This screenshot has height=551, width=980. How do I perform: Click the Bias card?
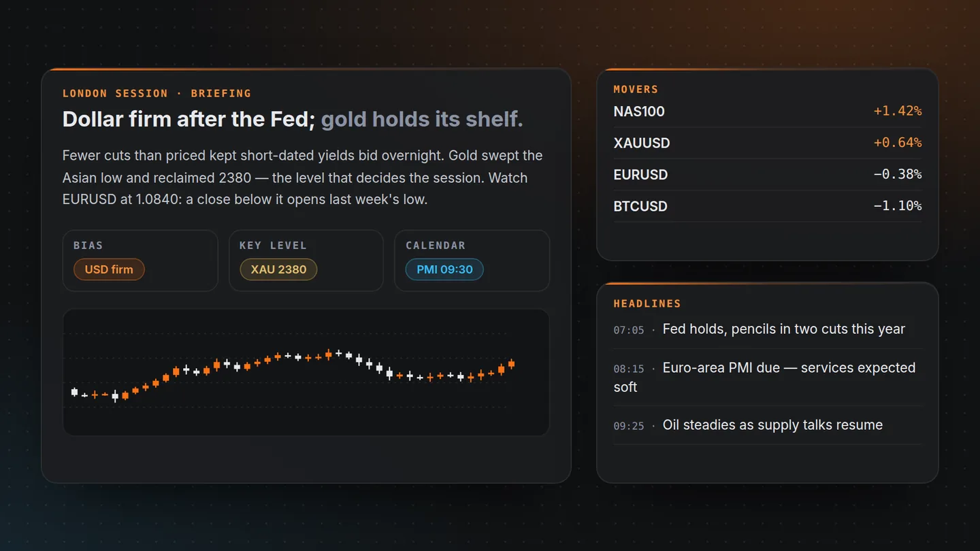coord(140,261)
